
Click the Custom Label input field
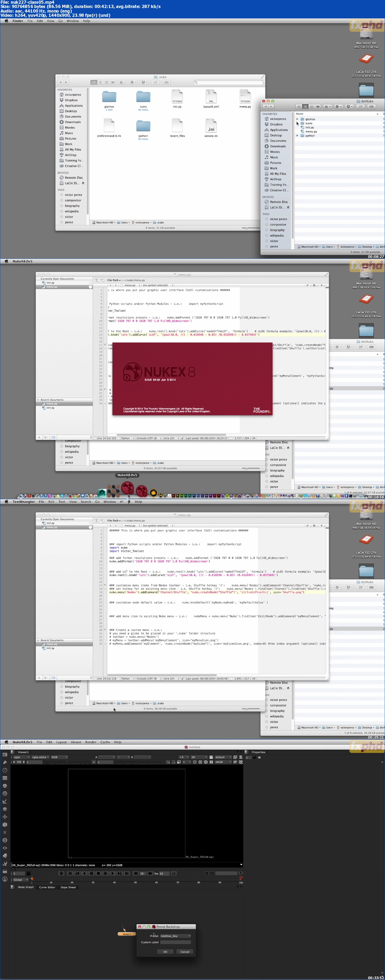point(176,942)
